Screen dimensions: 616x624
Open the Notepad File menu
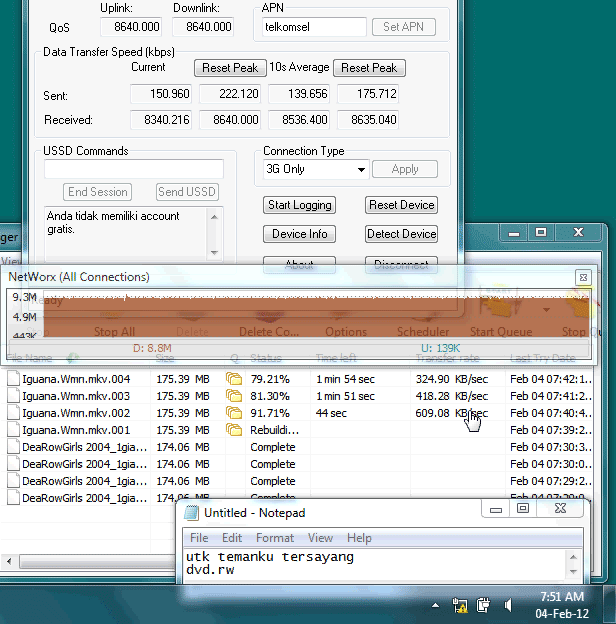coord(199,538)
